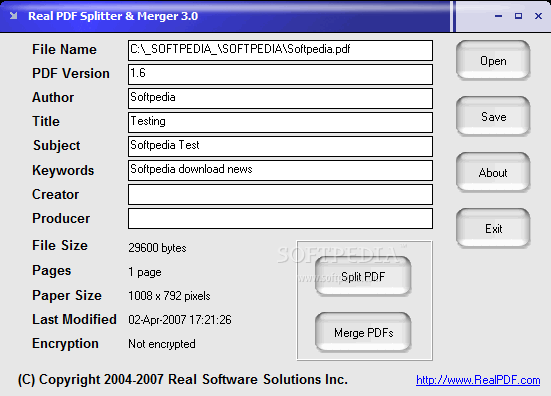Click the PDF Version label
551x396 pixels.
tap(71, 73)
